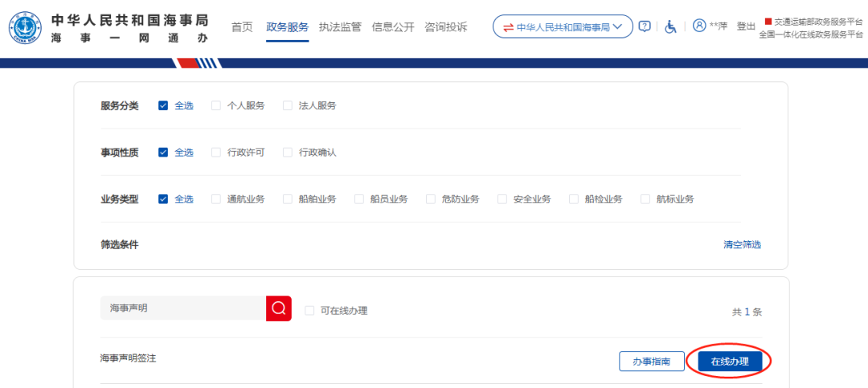Toggle 全选 in 服务分类 row
The width and height of the screenshot is (868, 388).
pyautogui.click(x=162, y=106)
